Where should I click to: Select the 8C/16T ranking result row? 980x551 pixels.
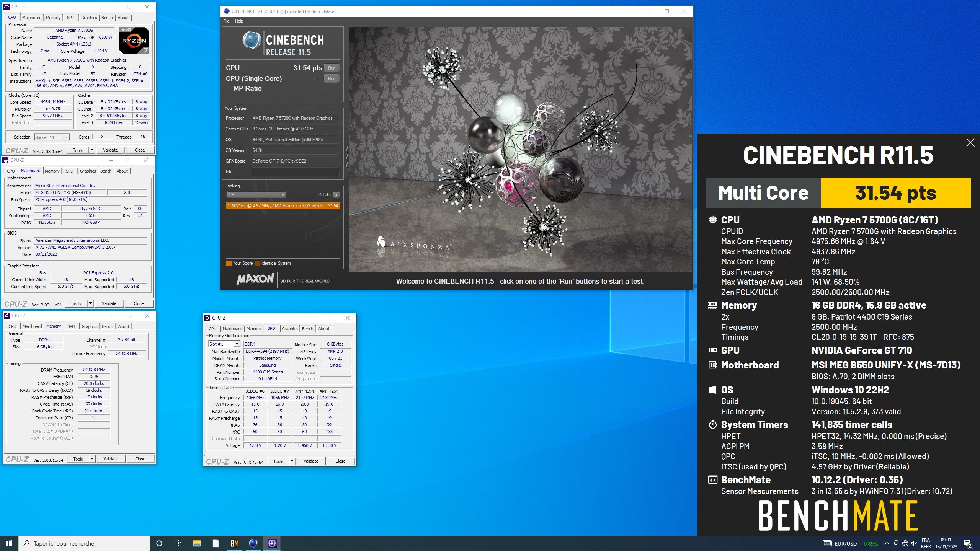coord(283,206)
